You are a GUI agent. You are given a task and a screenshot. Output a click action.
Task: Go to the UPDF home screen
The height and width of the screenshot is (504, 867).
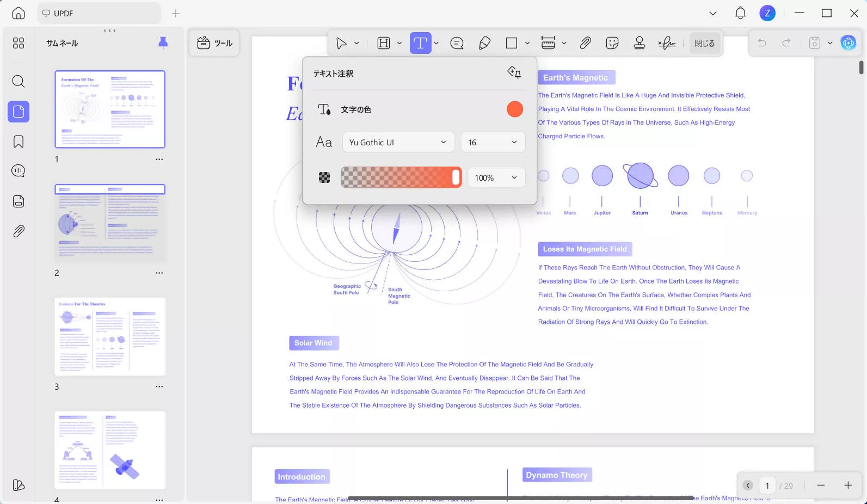(x=19, y=13)
